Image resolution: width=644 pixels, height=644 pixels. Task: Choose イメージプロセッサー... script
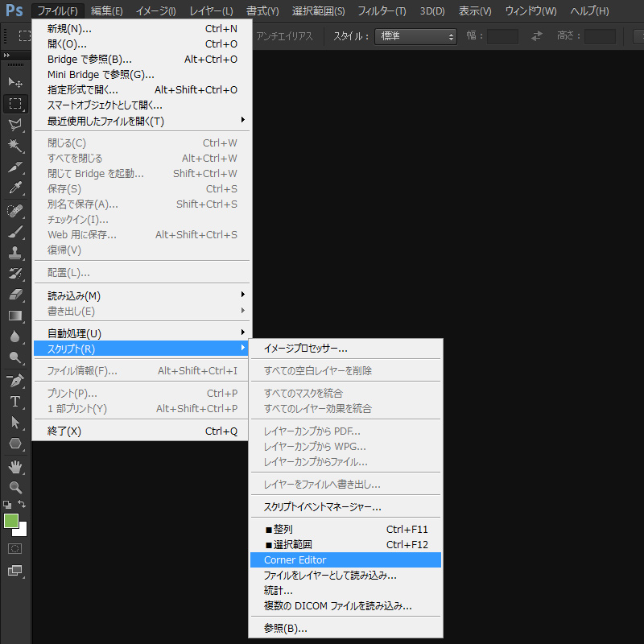coord(345,349)
